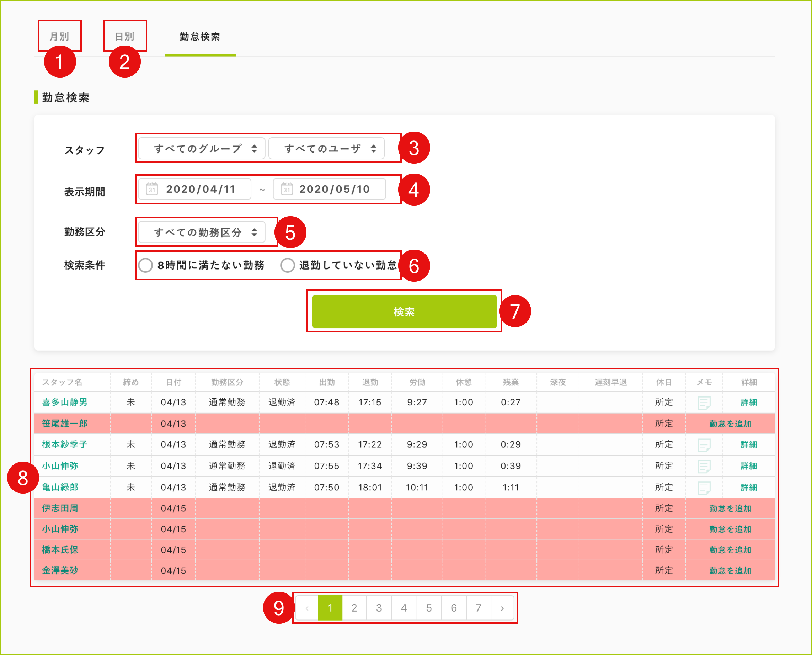The image size is (812, 655).
Task: Click calendar icon of end date 2020/05/10
Action: coord(287,189)
